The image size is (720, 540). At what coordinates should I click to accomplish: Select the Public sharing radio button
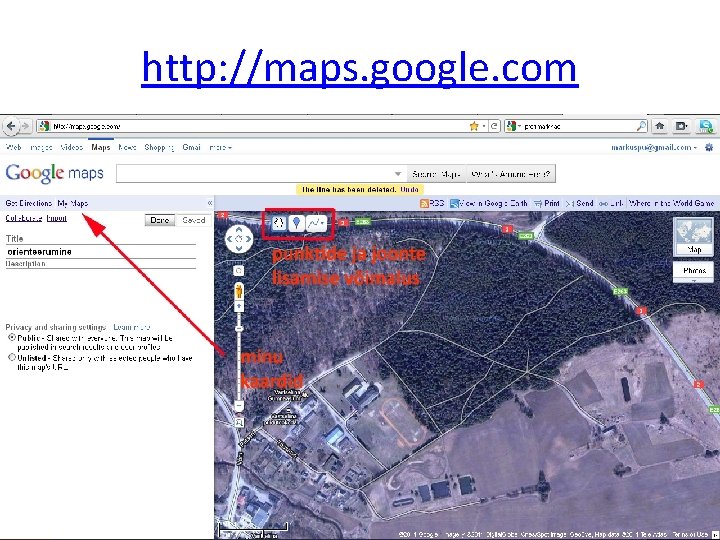12,337
